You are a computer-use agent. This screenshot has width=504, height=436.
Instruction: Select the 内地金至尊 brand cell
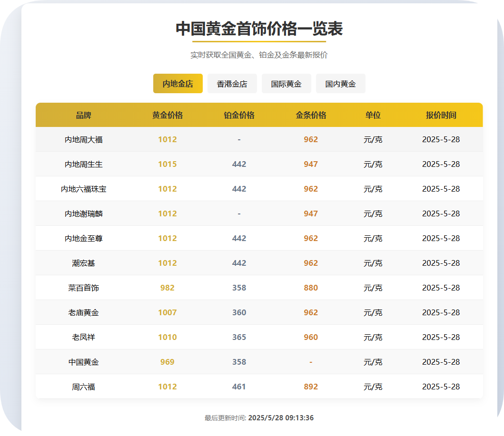pyautogui.click(x=84, y=238)
